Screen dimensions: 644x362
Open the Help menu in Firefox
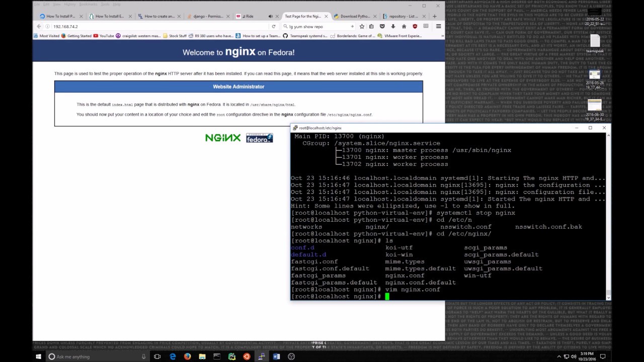coord(117,4)
